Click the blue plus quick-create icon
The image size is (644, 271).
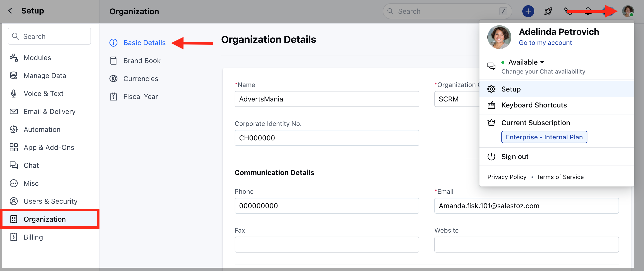(x=528, y=11)
